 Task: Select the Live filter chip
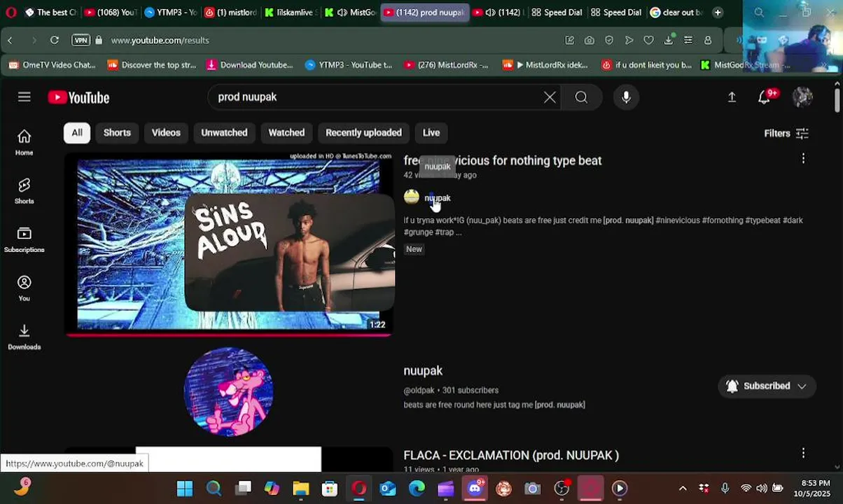(x=431, y=132)
